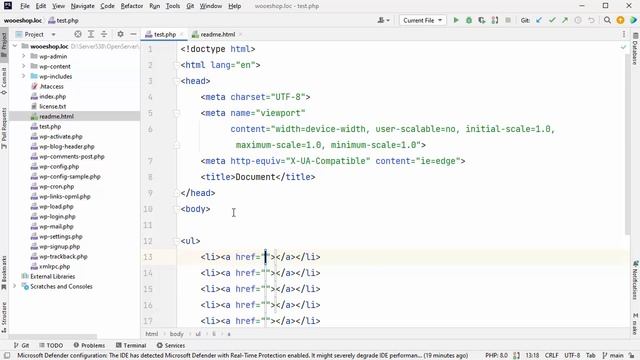Click the Stop process square icon
The height and width of the screenshot is (360, 640).
508,20
